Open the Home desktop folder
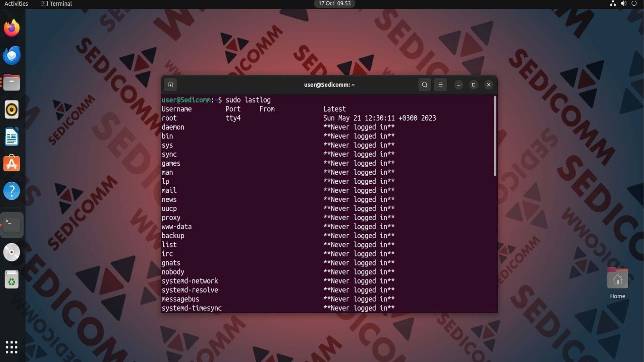Screen dimensions: 644x362 618,283
